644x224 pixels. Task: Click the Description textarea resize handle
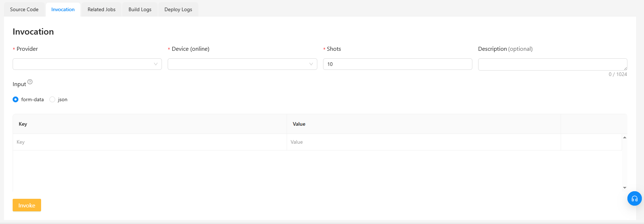click(x=625, y=68)
